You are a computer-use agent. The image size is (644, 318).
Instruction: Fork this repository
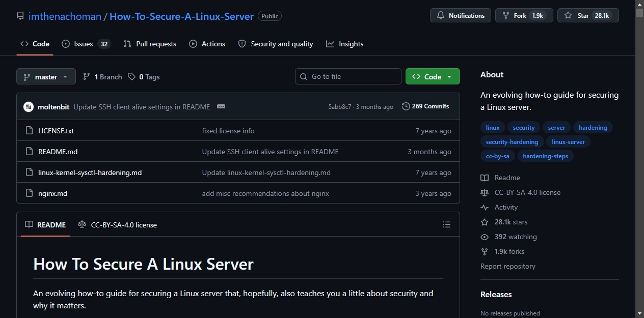pyautogui.click(x=524, y=15)
